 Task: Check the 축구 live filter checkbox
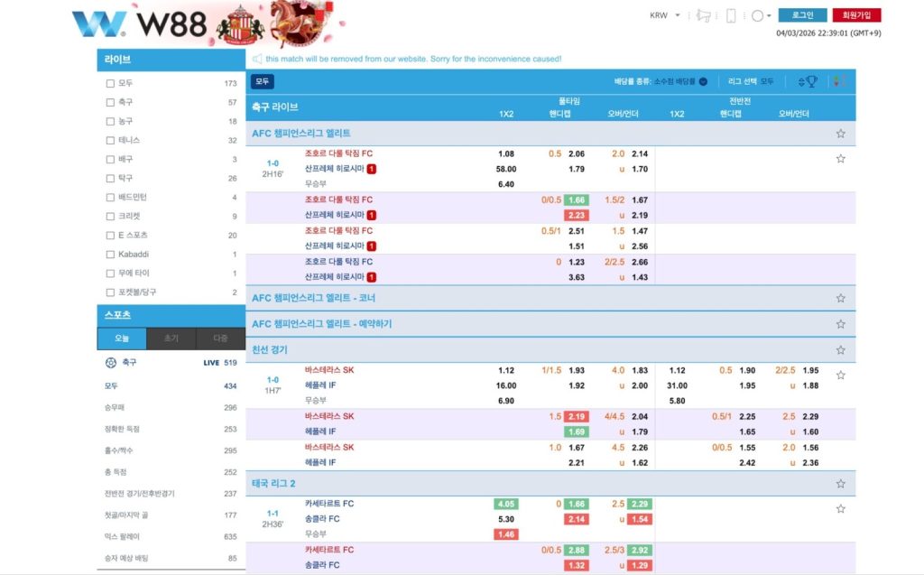(110, 103)
